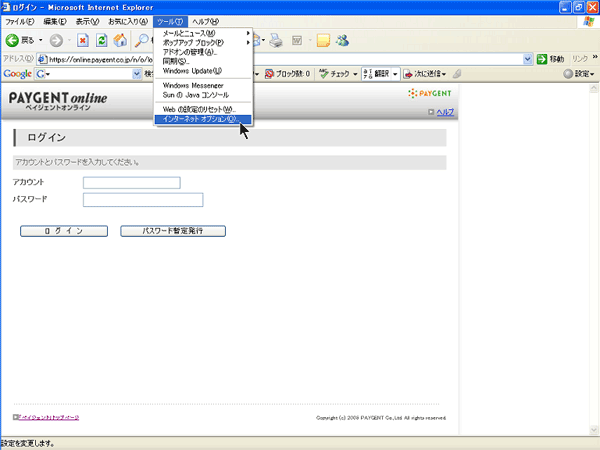Select Reset Web Settings menu entry
The width and height of the screenshot is (600, 450).
[x=203, y=109]
